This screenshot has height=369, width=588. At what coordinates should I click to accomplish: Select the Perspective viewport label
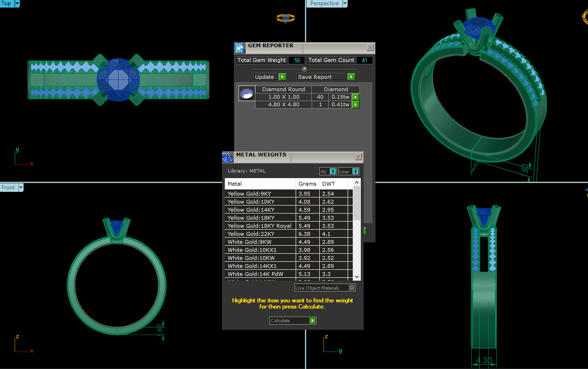(324, 3)
